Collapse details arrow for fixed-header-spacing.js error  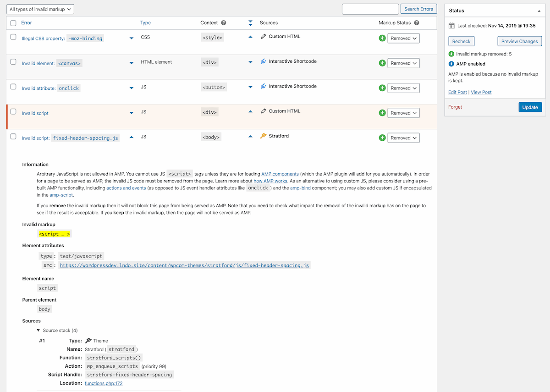[x=132, y=137]
